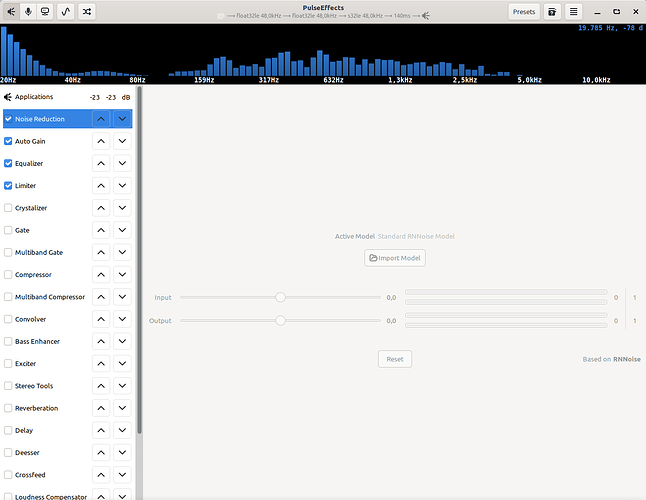Switch to microphone input effects view
The height and width of the screenshot is (500, 646).
pyautogui.click(x=28, y=12)
